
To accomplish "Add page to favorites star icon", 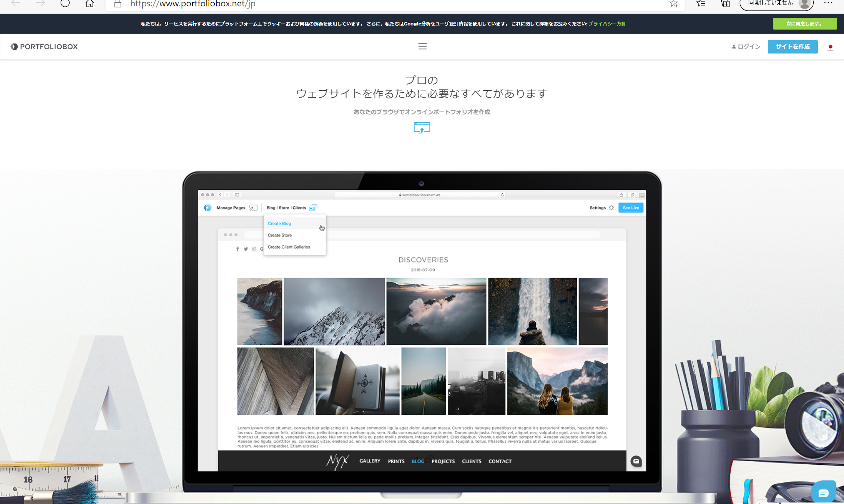I will [673, 4].
